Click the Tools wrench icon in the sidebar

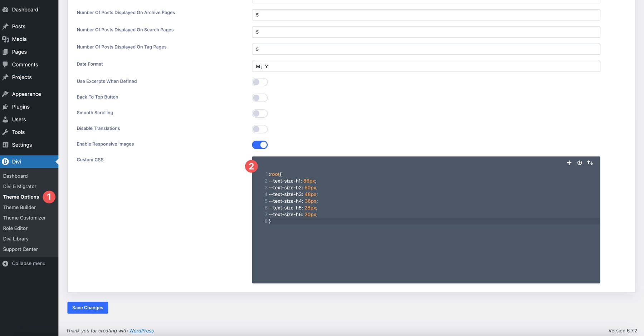[x=5, y=132]
